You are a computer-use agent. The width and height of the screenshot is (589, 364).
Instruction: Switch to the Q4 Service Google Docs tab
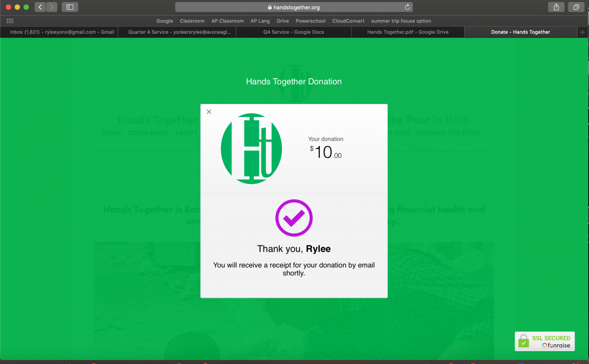[294, 32]
